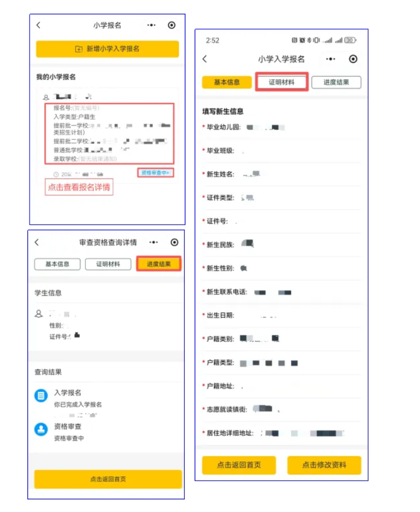Tap the student avatar icon under 学生信息
This screenshot has height=512, width=420.
pyautogui.click(x=39, y=314)
